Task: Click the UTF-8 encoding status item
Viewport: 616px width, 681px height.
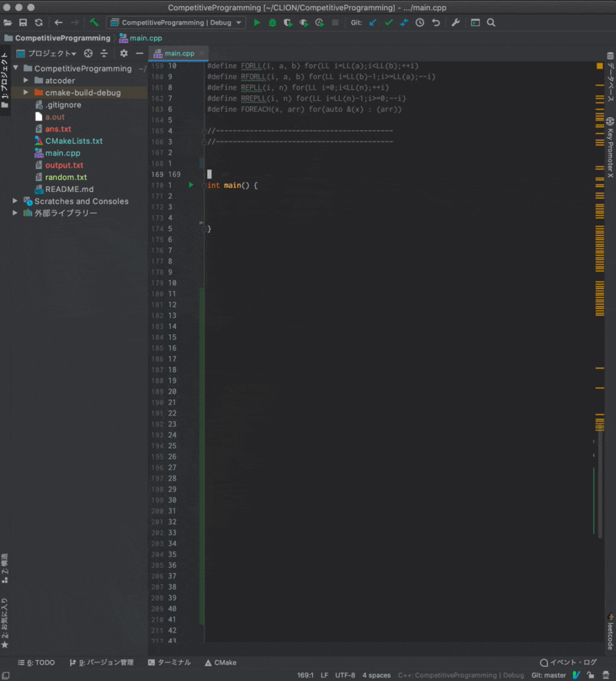Action: (345, 676)
